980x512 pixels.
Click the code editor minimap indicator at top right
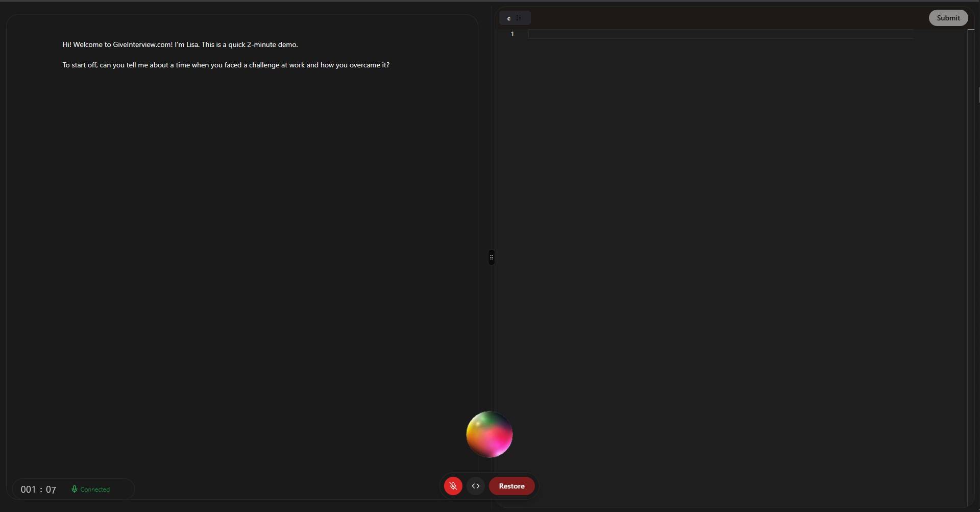(x=971, y=30)
